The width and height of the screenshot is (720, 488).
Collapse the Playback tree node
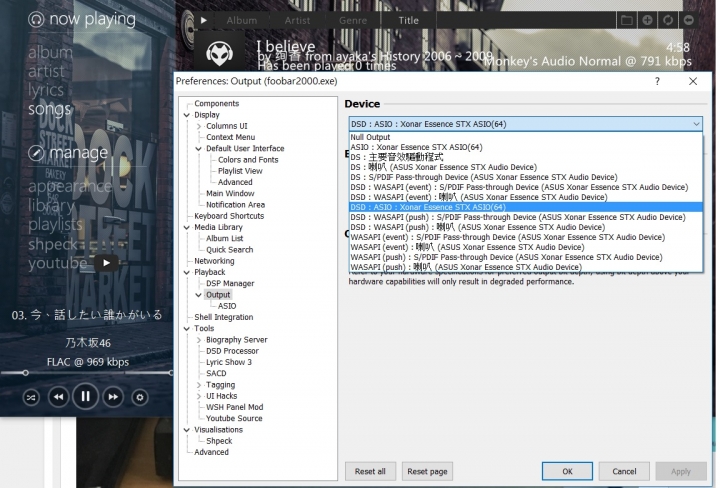186,273
